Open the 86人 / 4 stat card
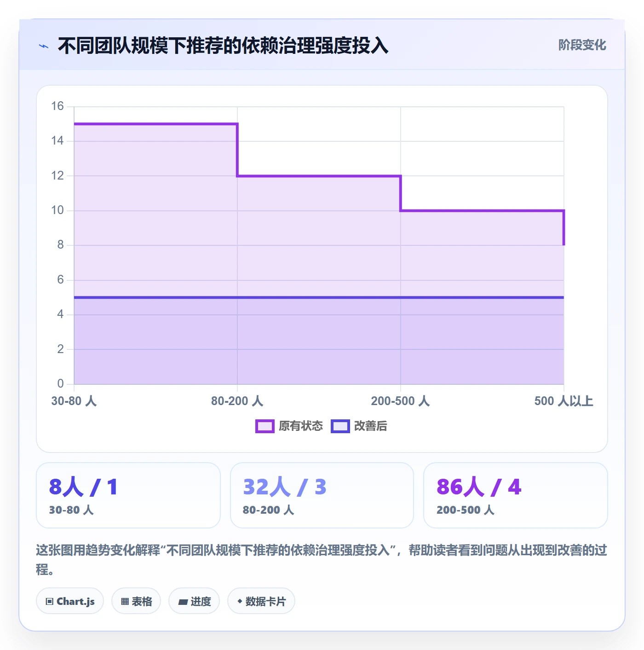644x650 pixels. (516, 495)
